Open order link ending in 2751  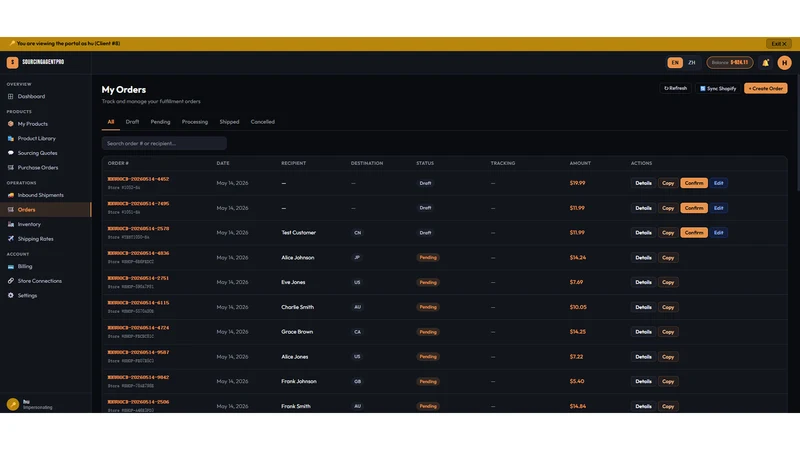[x=138, y=278]
